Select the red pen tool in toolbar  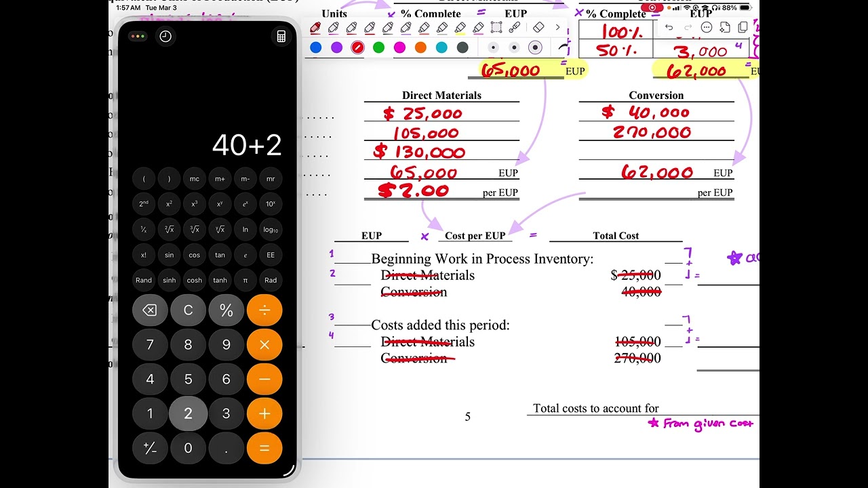tap(315, 28)
